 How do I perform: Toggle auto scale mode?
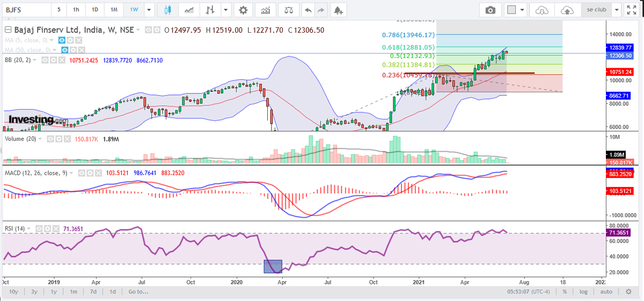click(x=606, y=292)
